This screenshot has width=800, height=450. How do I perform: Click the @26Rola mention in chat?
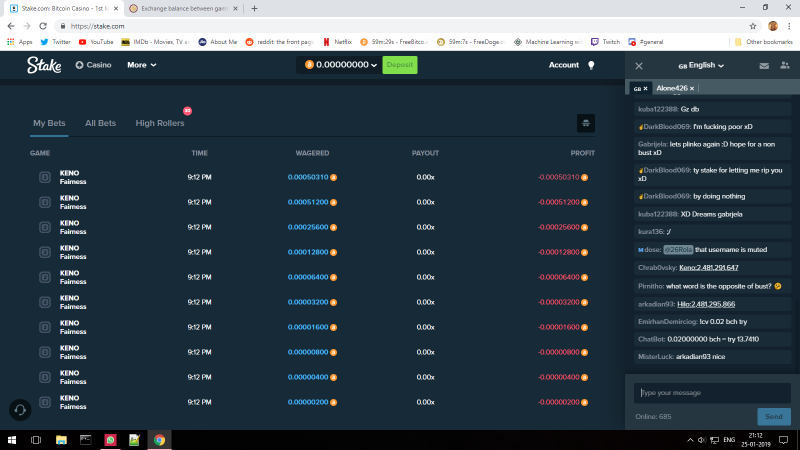(x=678, y=249)
